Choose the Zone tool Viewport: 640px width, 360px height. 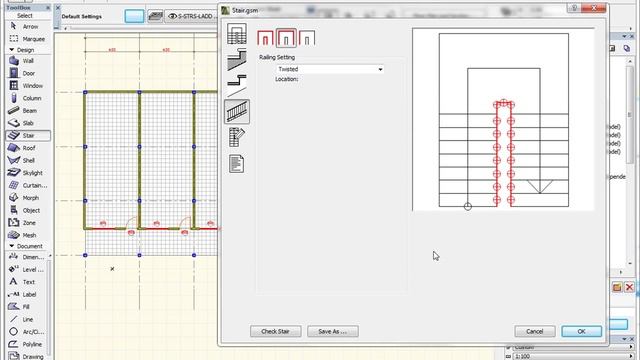28,223
